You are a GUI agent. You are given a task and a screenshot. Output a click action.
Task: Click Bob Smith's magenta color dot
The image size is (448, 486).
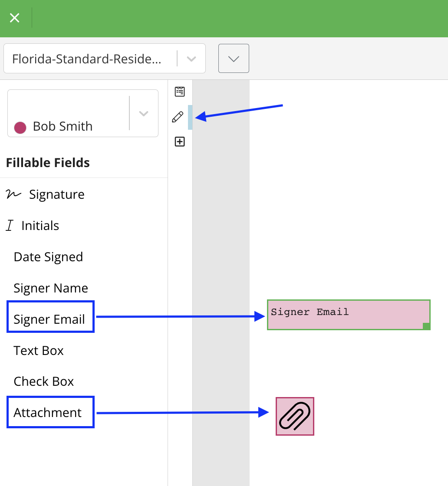coord(20,127)
